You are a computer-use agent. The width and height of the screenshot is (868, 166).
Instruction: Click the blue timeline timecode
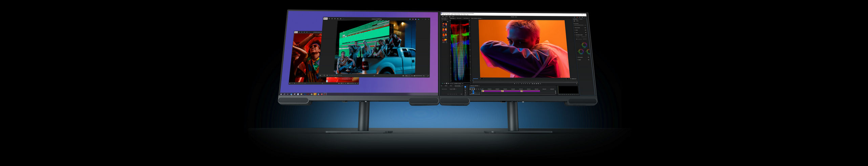(x=472, y=87)
